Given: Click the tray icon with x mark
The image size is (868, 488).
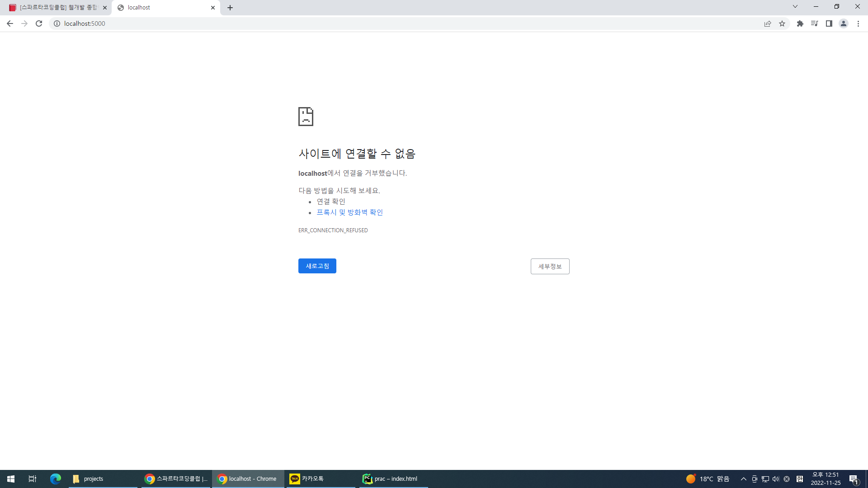Looking at the screenshot, I should coord(787,479).
